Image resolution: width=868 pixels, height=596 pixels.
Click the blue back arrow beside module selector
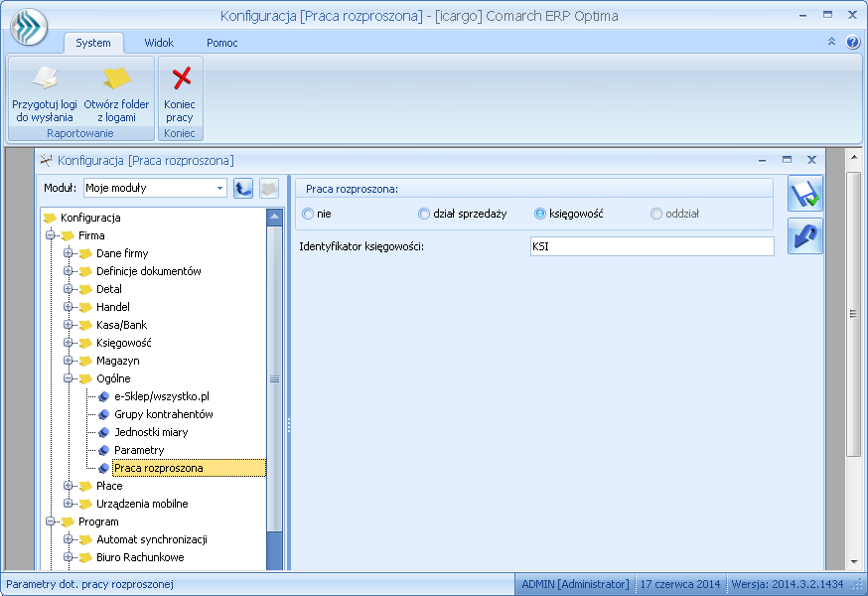tap(243, 189)
